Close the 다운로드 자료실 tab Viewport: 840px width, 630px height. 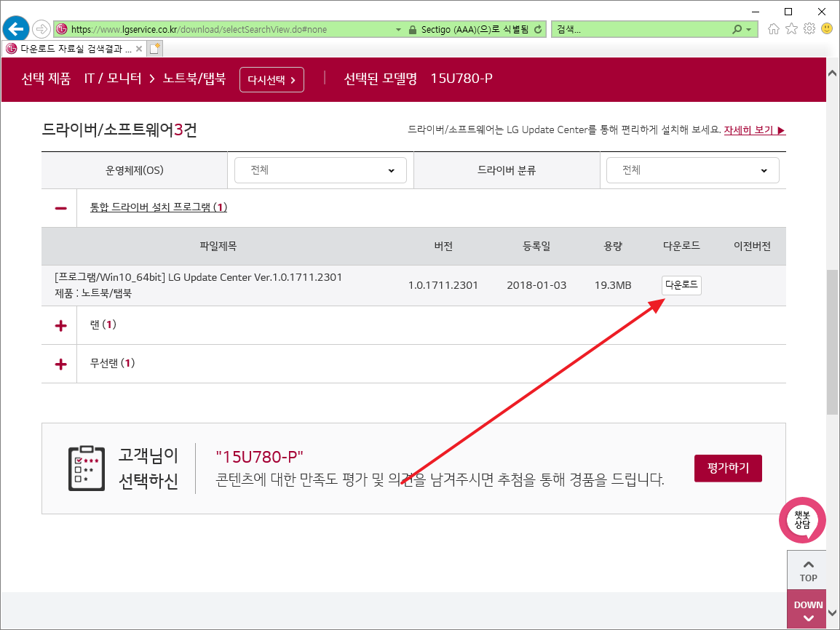pyautogui.click(x=139, y=49)
